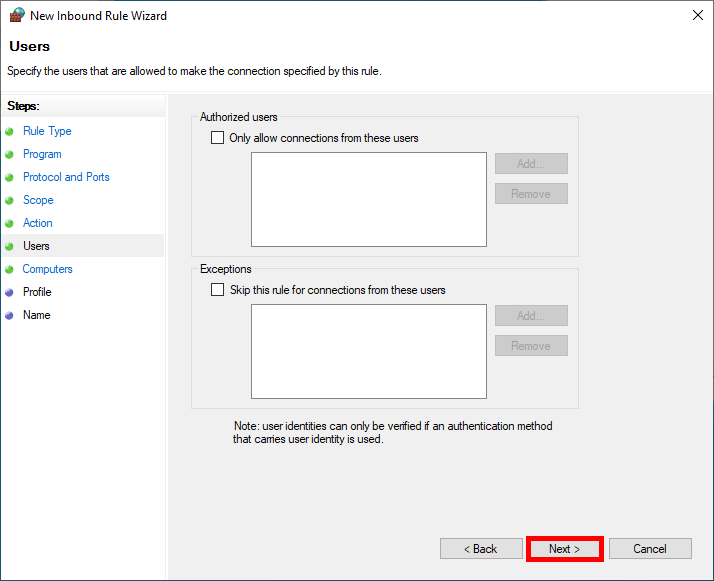The width and height of the screenshot is (714, 581).
Task: Click the green bullet beside Program
Action: 10,154
